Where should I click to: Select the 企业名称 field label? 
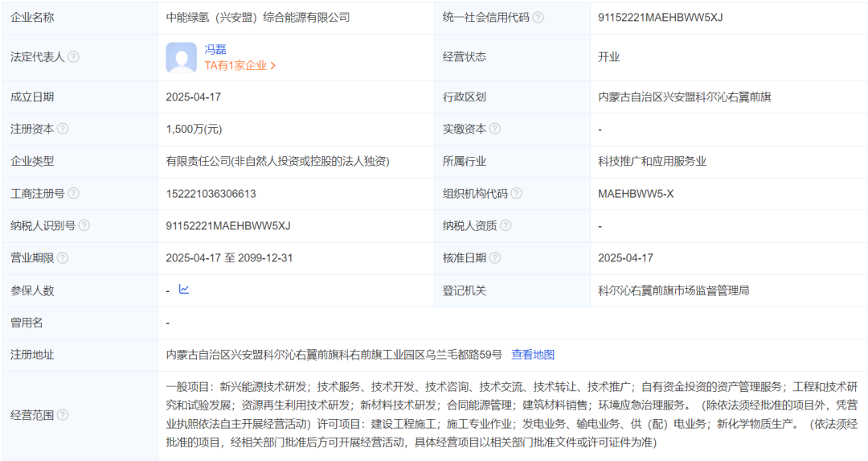point(32,18)
